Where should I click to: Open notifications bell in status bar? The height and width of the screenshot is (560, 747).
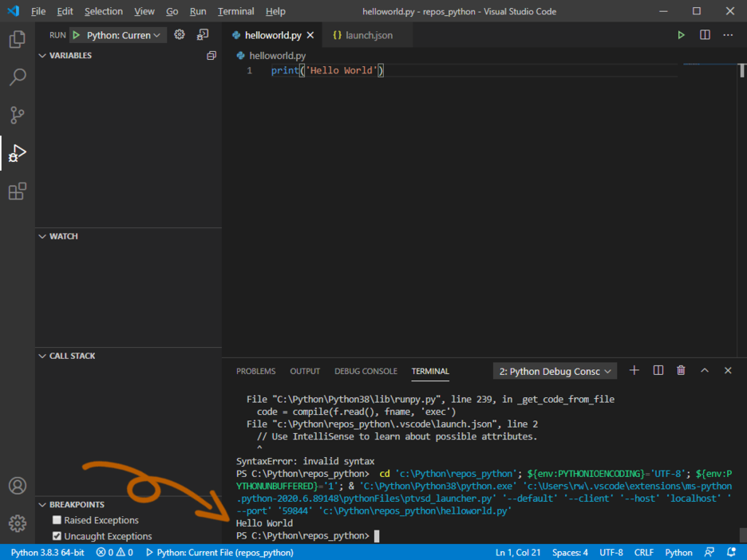coord(732,552)
